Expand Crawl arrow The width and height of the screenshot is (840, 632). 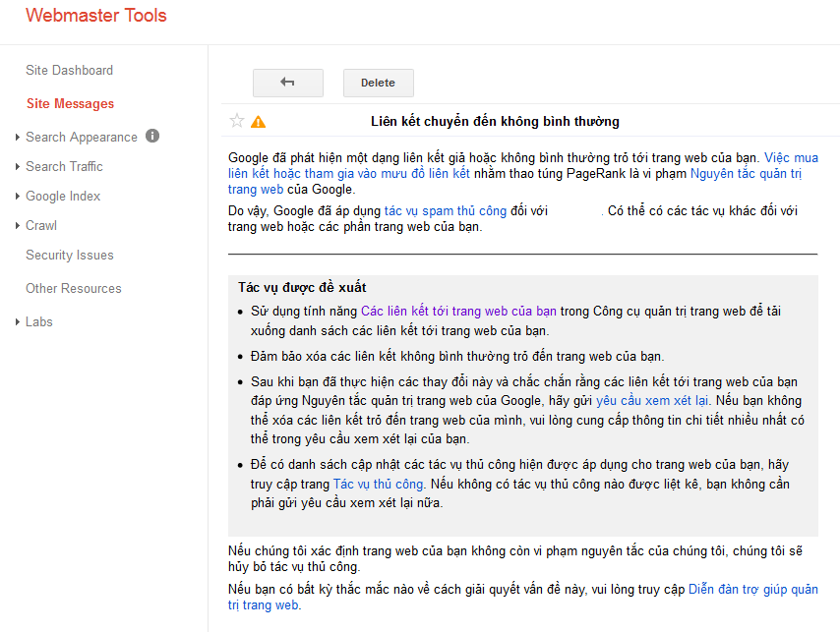pos(18,225)
